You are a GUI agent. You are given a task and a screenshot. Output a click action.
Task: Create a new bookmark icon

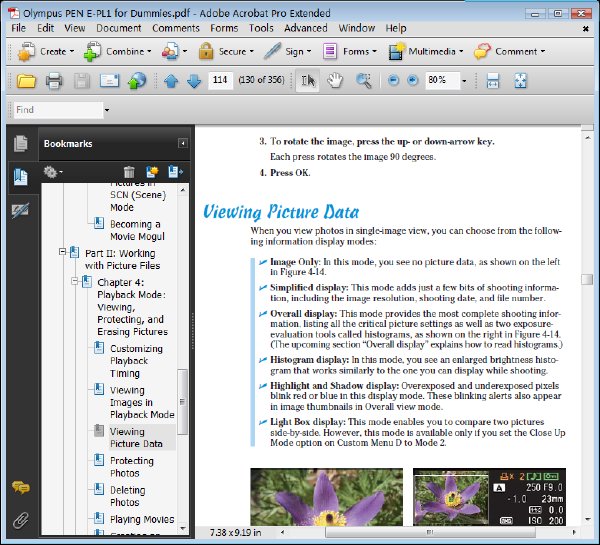[x=152, y=172]
